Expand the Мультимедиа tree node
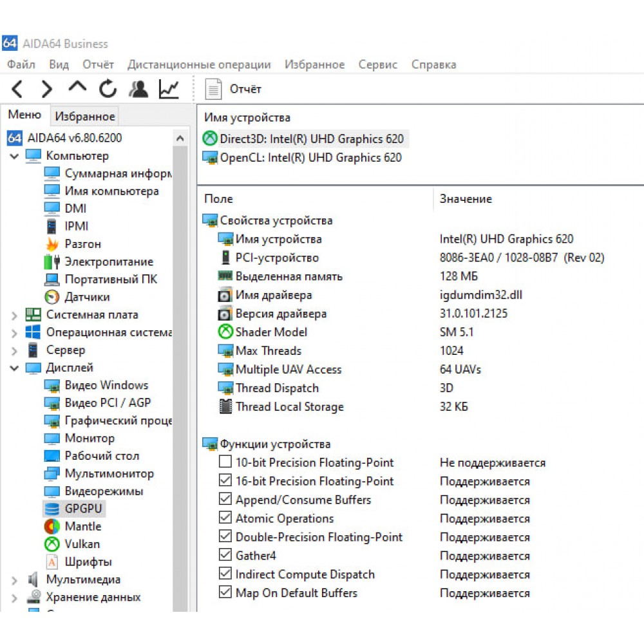644x644 pixels. [x=14, y=580]
